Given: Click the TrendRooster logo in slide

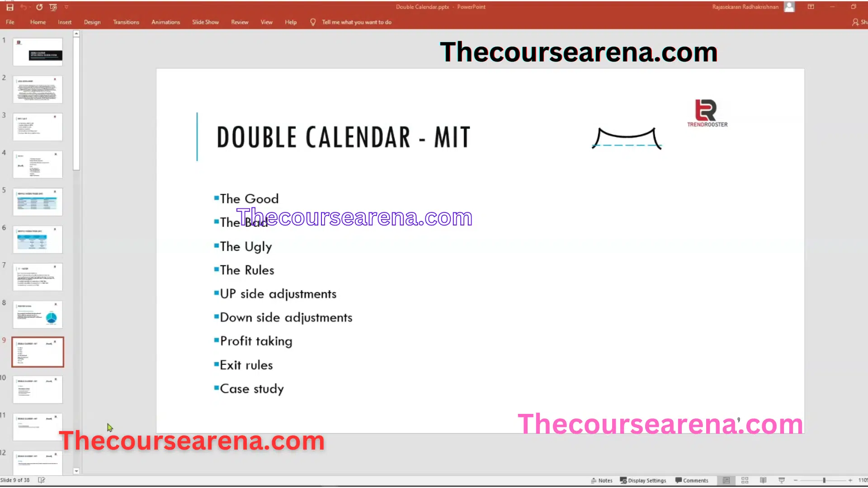Looking at the screenshot, I should tap(707, 113).
